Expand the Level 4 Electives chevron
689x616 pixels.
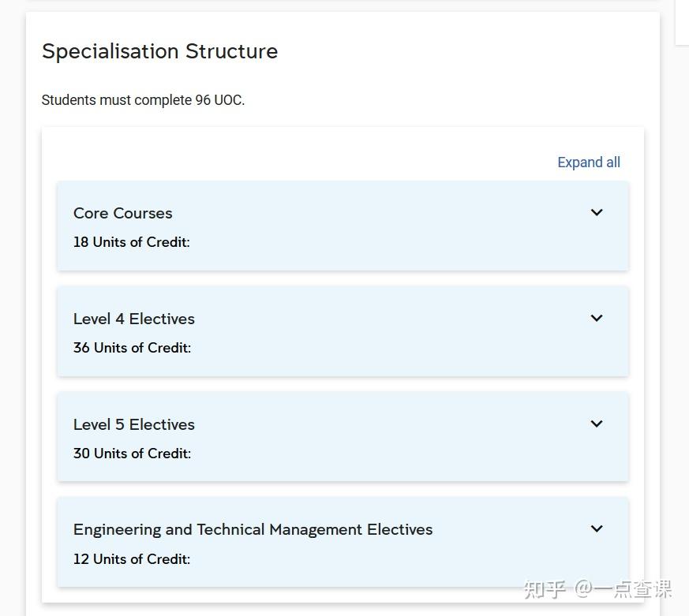pos(597,318)
